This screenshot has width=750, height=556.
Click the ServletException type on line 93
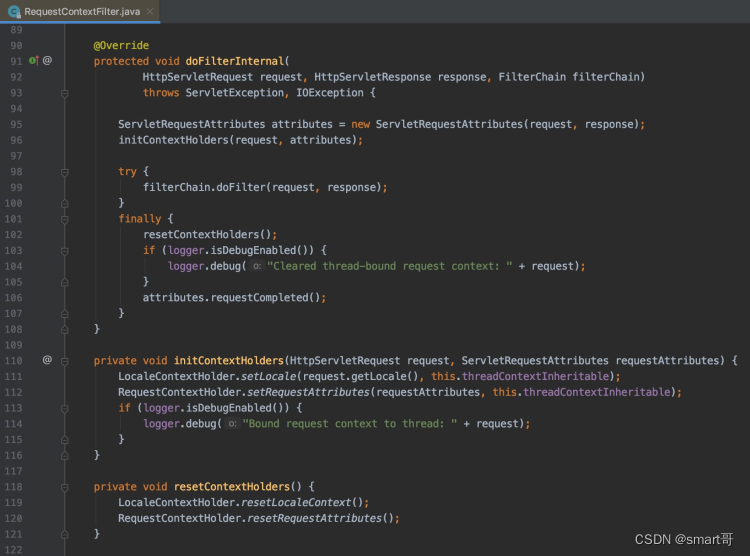(x=234, y=93)
